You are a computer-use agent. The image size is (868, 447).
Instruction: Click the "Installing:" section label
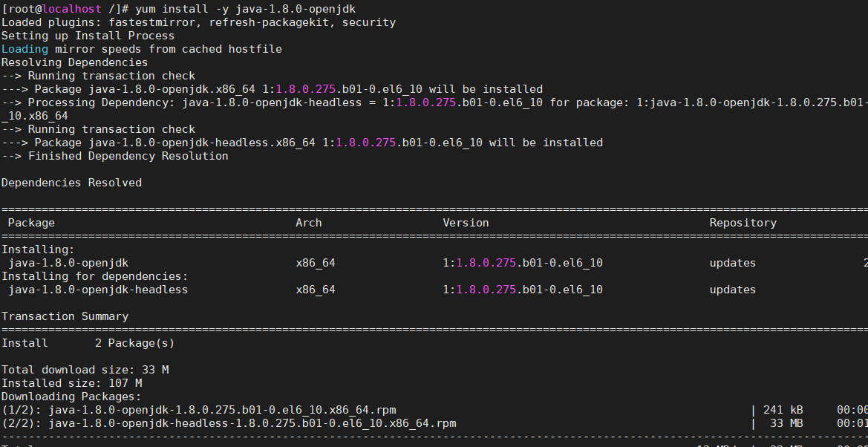coord(31,249)
